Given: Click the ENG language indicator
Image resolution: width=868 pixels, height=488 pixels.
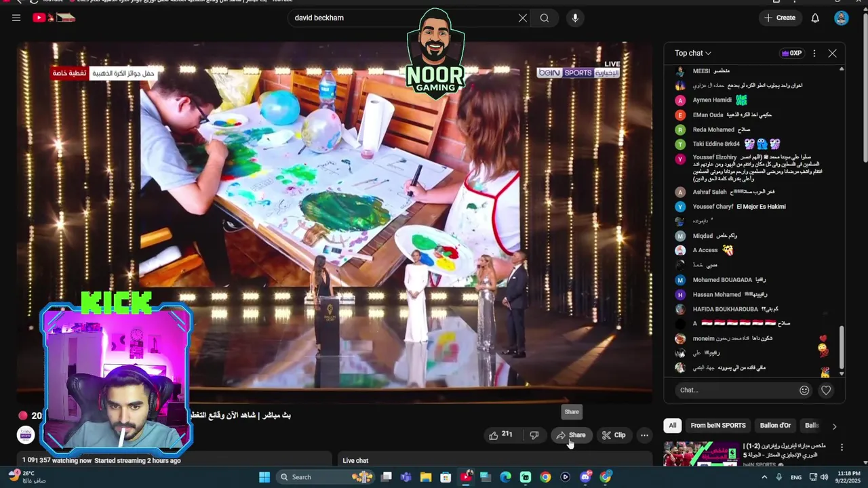Looking at the screenshot, I should point(796,477).
